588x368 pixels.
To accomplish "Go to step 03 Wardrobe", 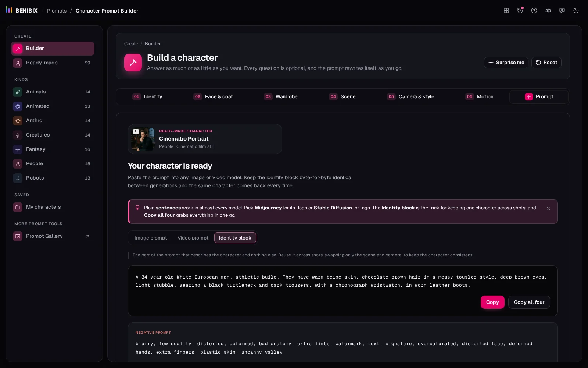I will coord(281,97).
